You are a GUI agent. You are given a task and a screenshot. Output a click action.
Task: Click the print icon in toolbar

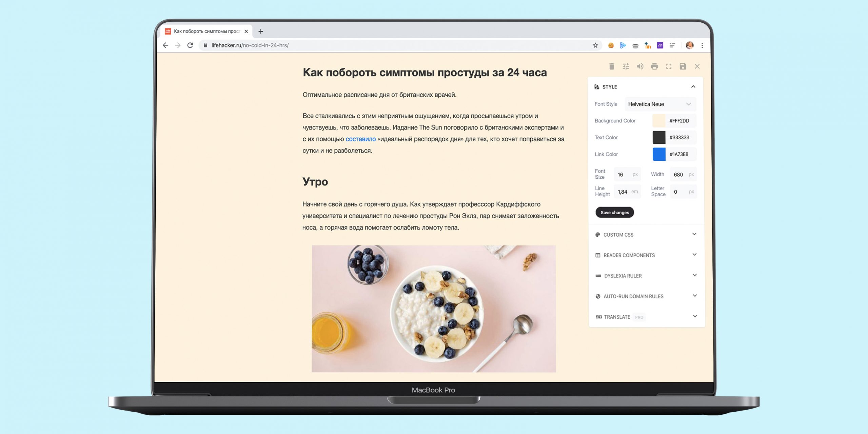click(654, 66)
